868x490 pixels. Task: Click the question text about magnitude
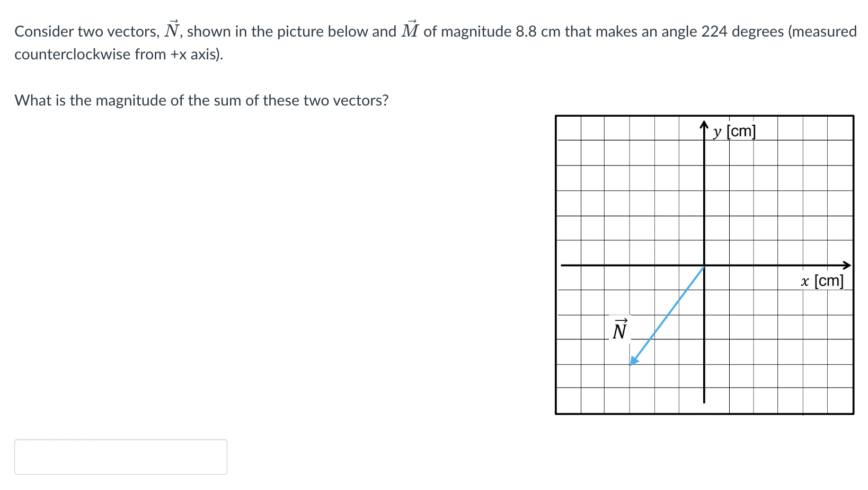(x=201, y=100)
